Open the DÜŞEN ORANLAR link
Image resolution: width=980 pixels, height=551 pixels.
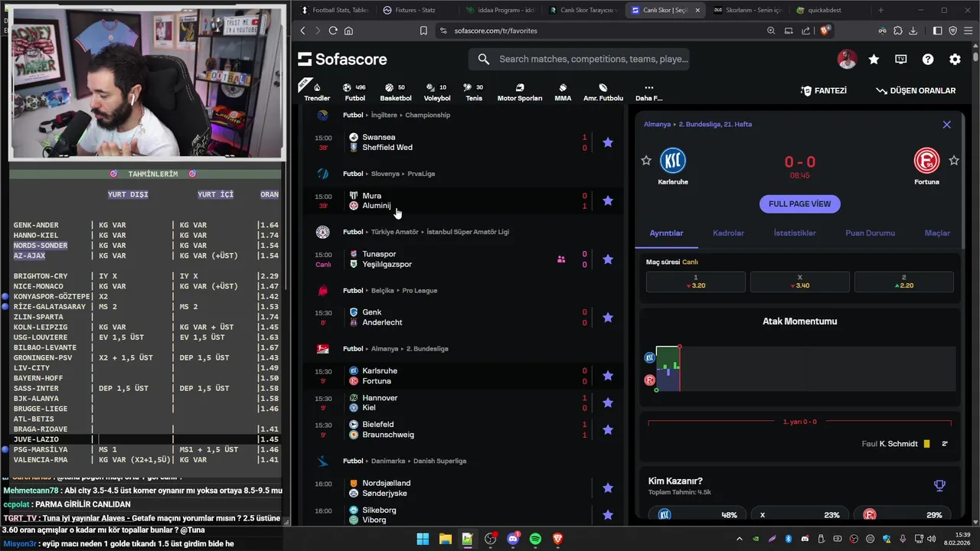pos(916,90)
